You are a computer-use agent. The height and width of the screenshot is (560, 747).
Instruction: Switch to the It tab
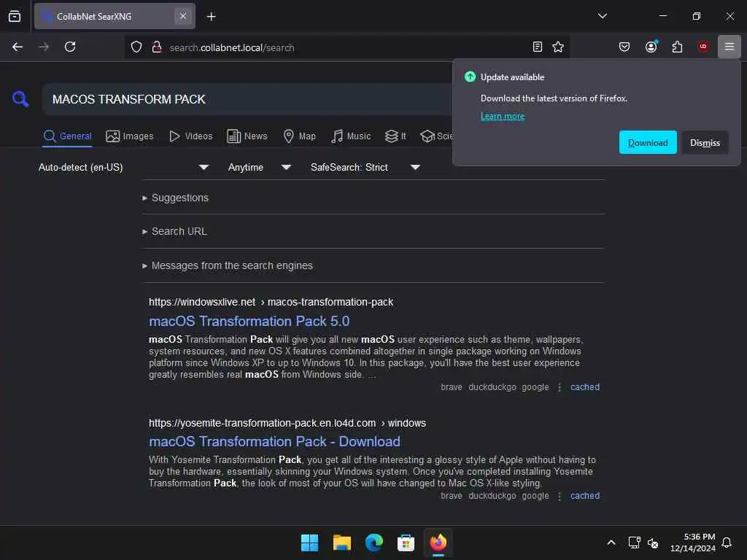395,136
